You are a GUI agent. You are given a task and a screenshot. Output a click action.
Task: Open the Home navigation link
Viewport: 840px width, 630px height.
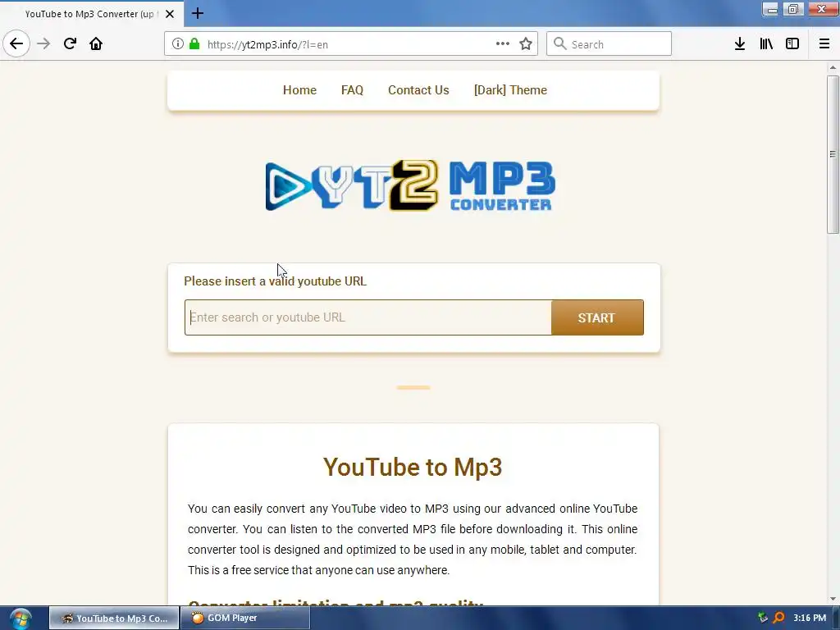[x=299, y=90]
